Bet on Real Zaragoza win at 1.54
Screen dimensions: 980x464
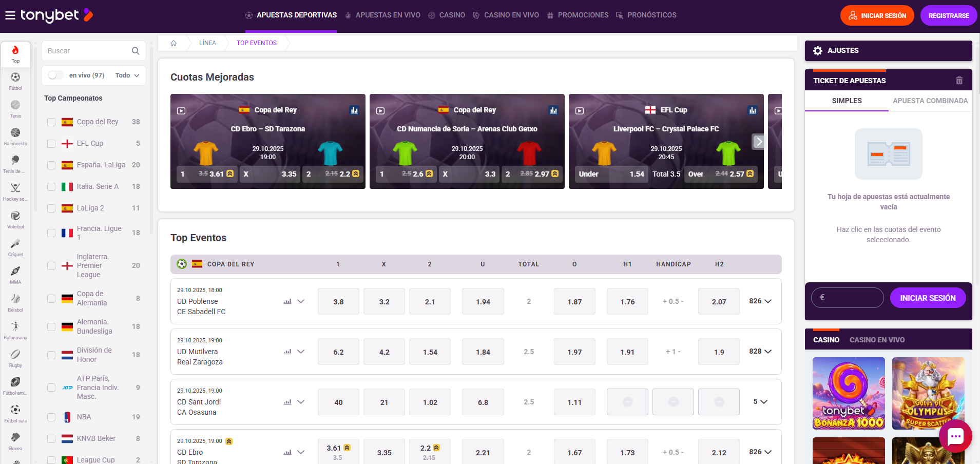430,352
